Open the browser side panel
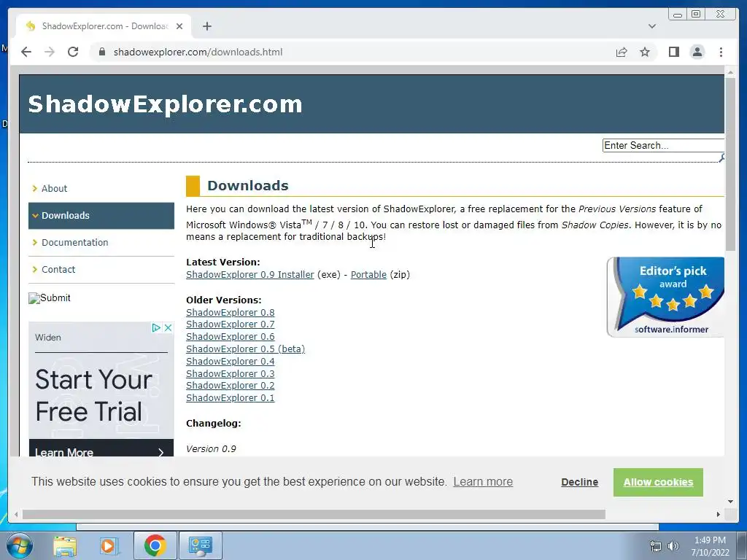Viewport: 747px width, 560px height. click(x=673, y=52)
